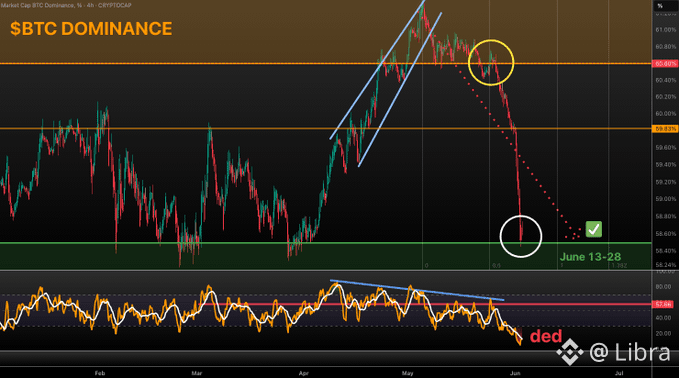Click the 58.40% price axis value
The height and width of the screenshot is (378, 679).
coord(666,251)
